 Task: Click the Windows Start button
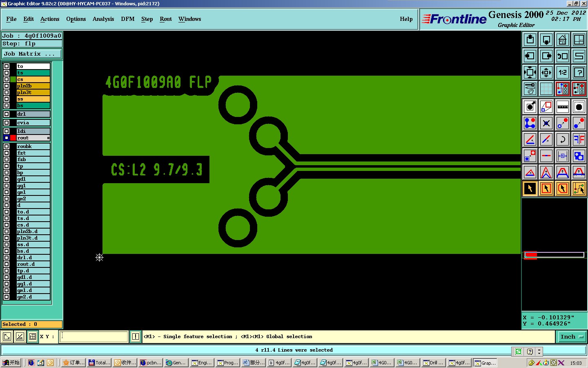click(11, 363)
